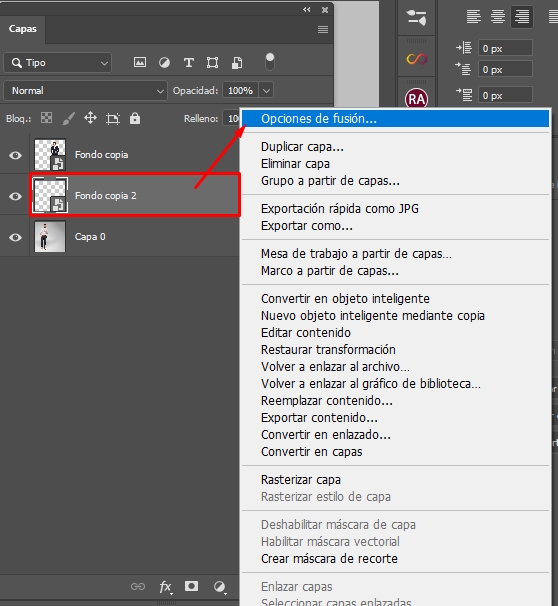Choose Grupo a partir de capas...

coord(396,181)
